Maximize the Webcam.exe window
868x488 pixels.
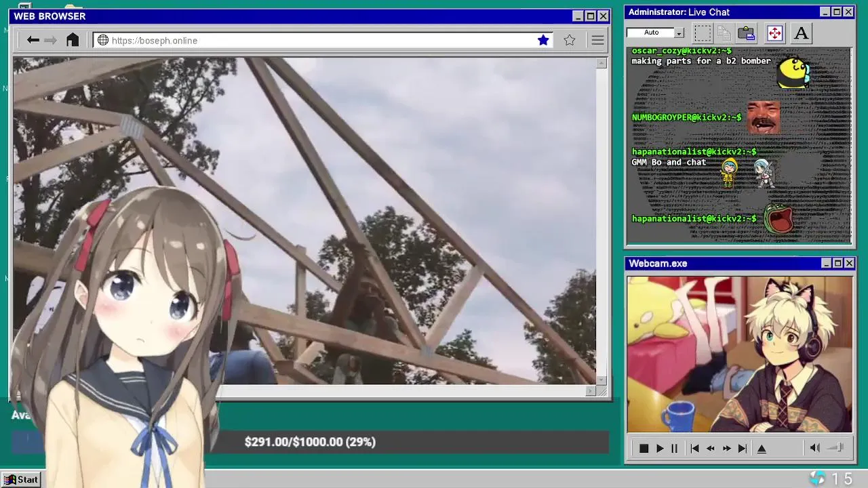point(837,264)
